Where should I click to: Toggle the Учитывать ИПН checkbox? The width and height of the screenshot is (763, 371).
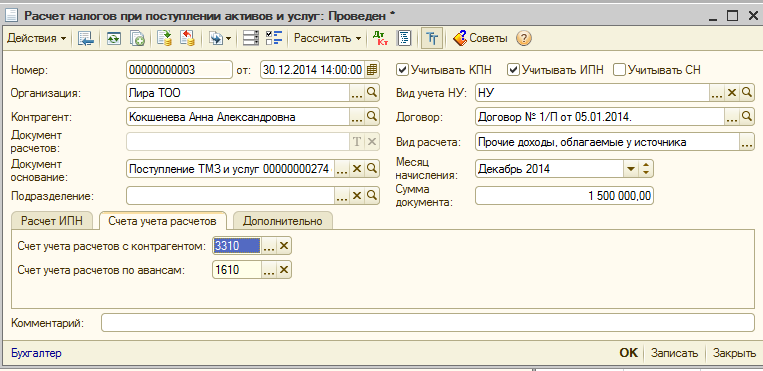click(513, 70)
